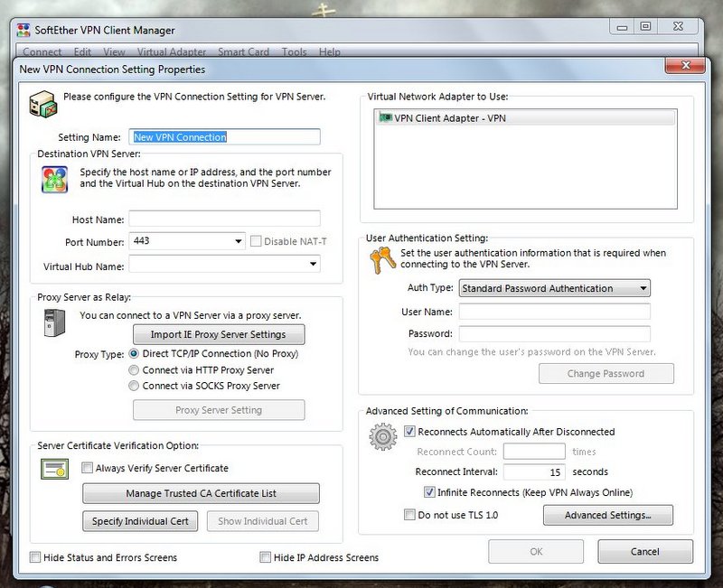This screenshot has width=723, height=588.
Task: Click the network adapter card icon
Action: point(385,117)
